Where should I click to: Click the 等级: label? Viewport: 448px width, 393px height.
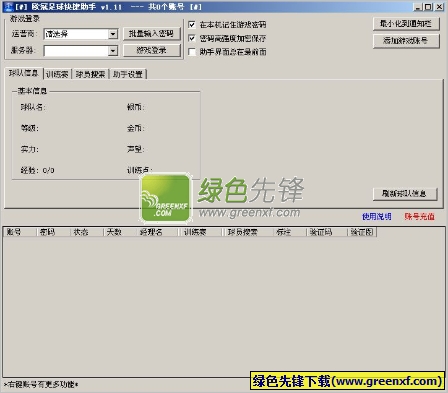click(x=29, y=128)
